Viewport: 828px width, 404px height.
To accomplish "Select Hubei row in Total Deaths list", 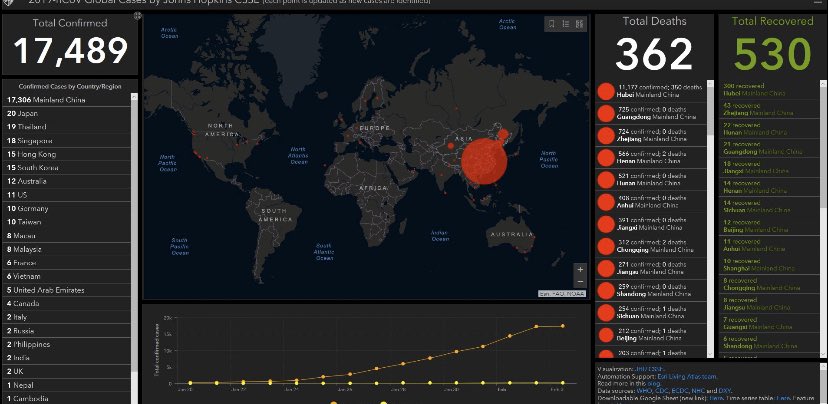I will [651, 91].
